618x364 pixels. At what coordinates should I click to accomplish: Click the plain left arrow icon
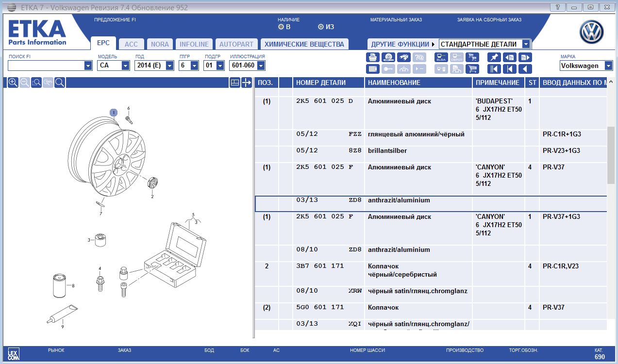point(525,69)
